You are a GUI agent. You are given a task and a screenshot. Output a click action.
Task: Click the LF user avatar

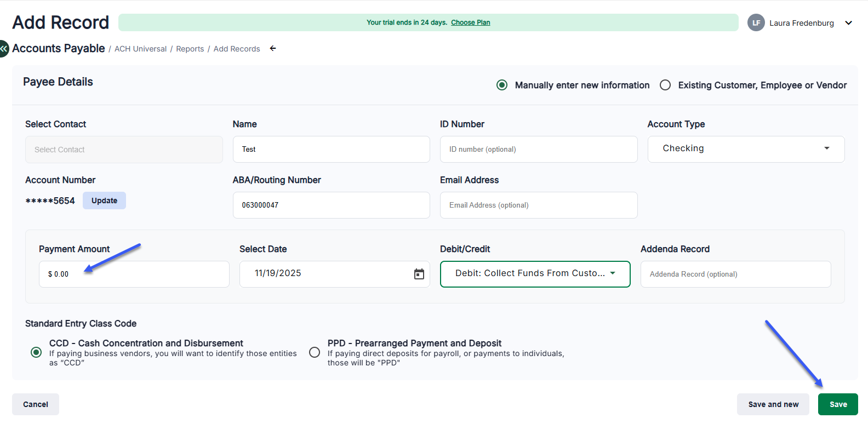(x=756, y=23)
